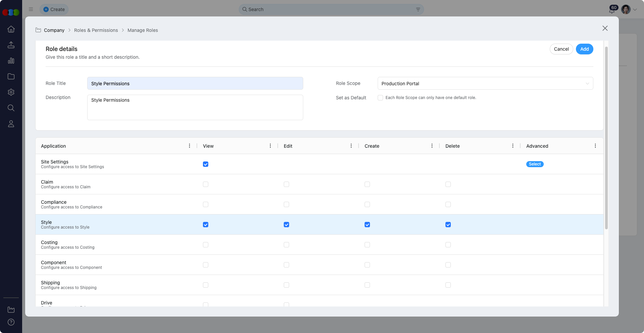Click the search filter icon

[418, 9]
